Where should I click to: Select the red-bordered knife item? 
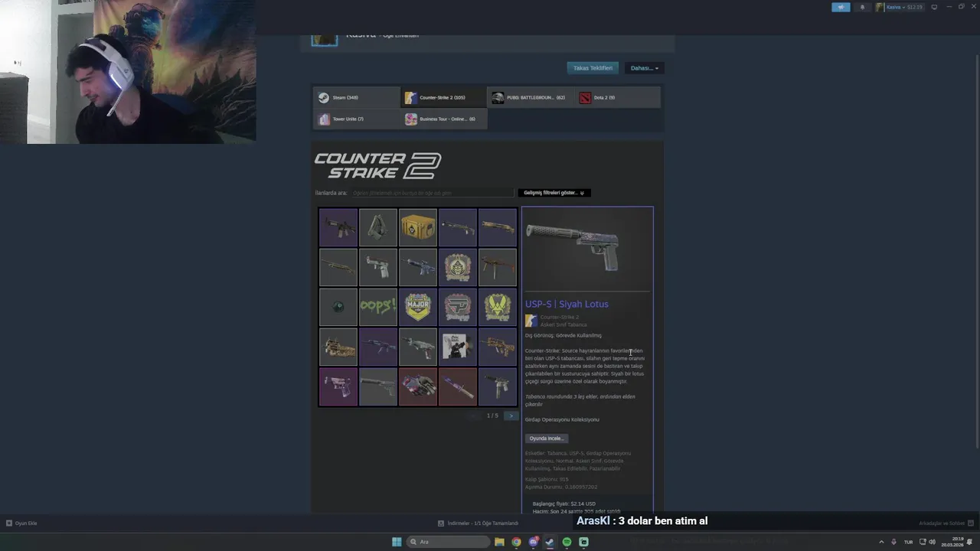point(458,386)
